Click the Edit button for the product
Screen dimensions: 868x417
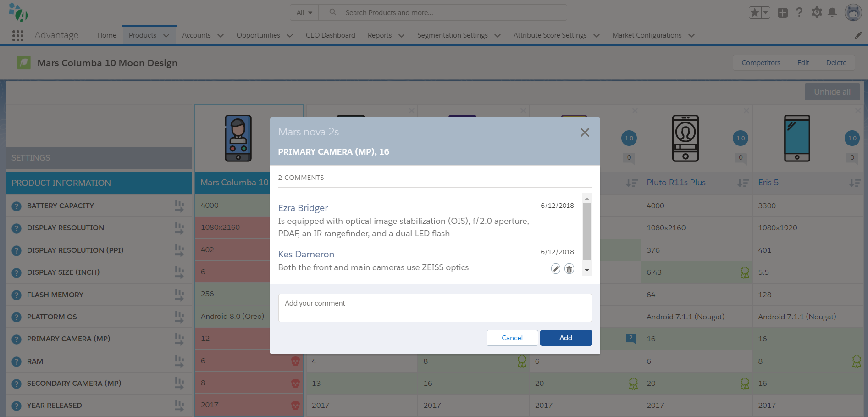pyautogui.click(x=803, y=63)
